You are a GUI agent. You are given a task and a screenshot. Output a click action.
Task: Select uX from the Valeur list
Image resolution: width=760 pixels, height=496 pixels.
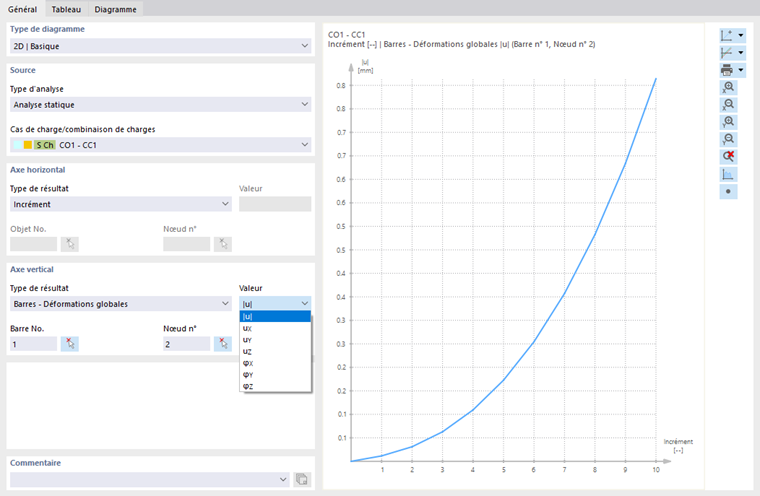tap(275, 328)
